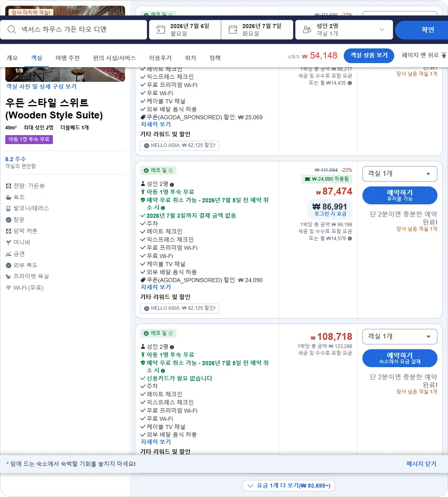Switch to 위치 tab
The height and width of the screenshot is (497, 448).
tap(191, 58)
